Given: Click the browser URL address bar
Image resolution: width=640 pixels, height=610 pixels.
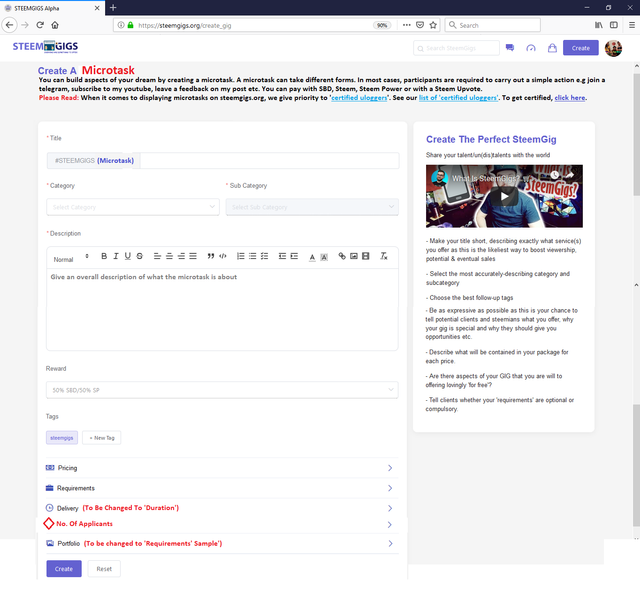Looking at the screenshot, I should click(x=253, y=25).
